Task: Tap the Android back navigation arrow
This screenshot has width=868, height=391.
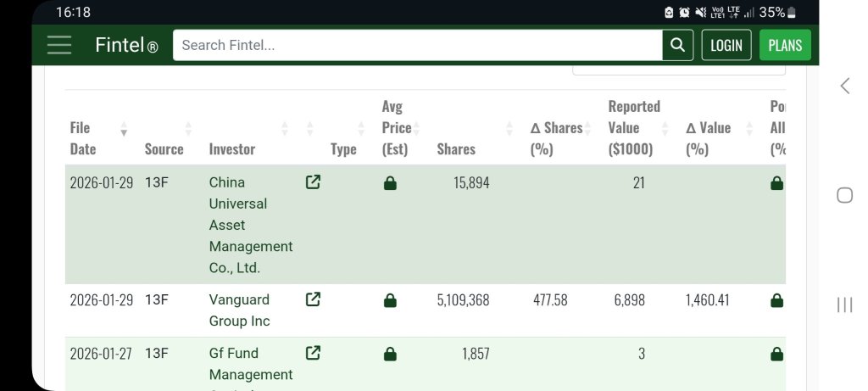Action: [845, 86]
